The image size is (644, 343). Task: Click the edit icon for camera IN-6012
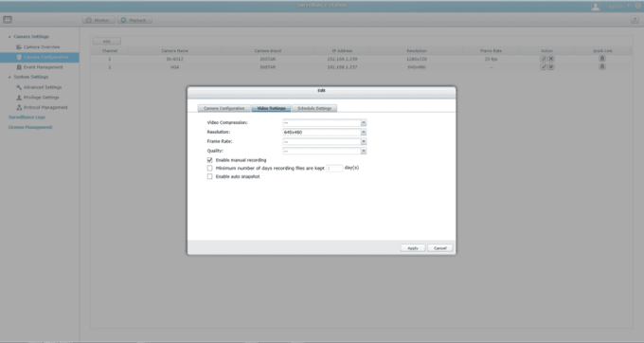coord(543,59)
